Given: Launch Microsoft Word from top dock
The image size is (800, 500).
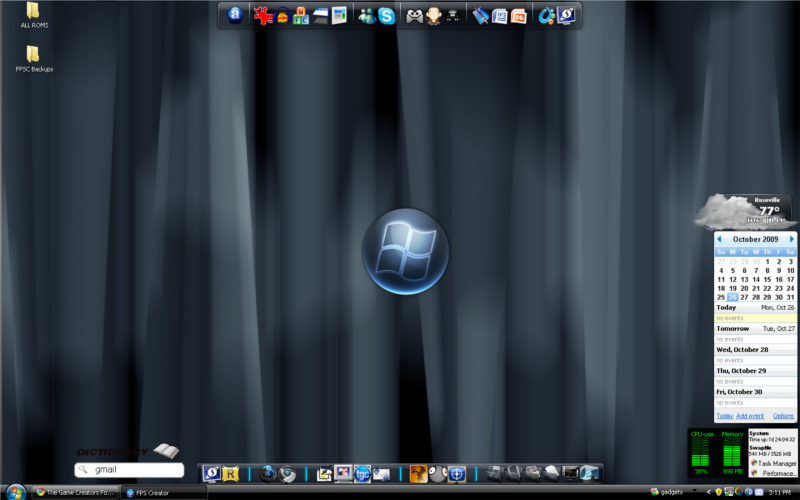Looking at the screenshot, I should point(499,16).
